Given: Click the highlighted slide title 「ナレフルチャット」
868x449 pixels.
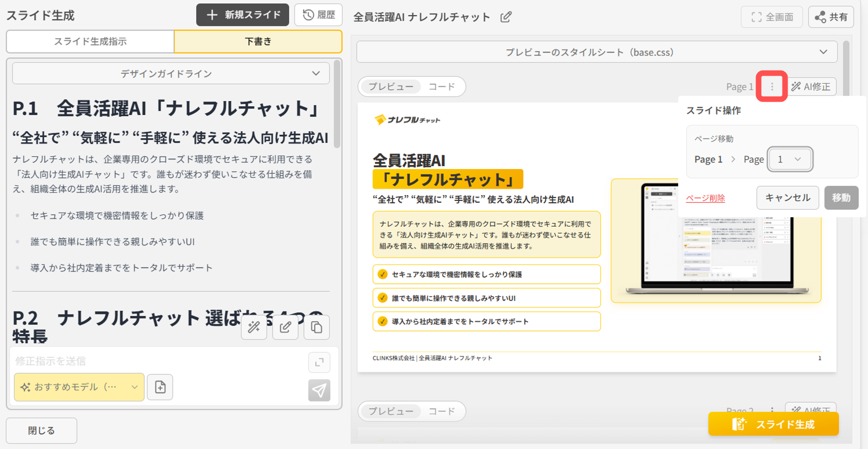Looking at the screenshot, I should point(448,179).
